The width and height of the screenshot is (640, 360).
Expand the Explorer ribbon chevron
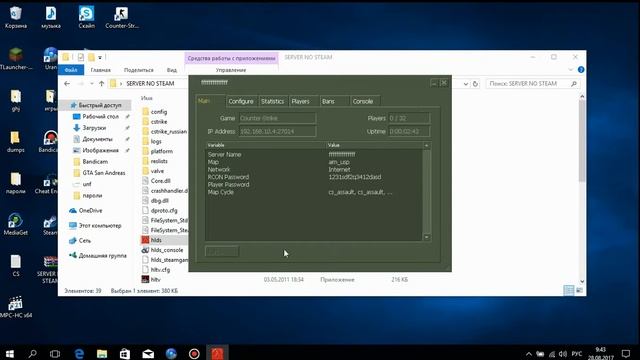tap(570, 70)
